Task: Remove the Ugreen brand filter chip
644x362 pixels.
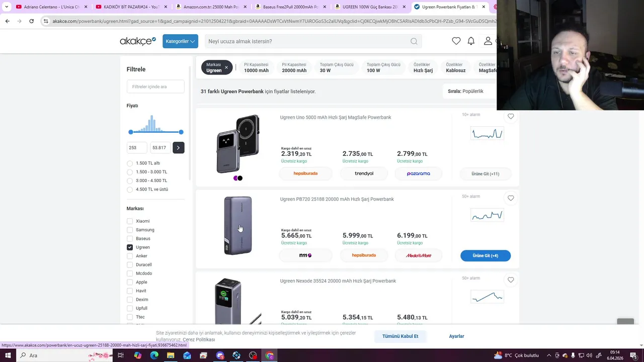Action: (x=226, y=67)
